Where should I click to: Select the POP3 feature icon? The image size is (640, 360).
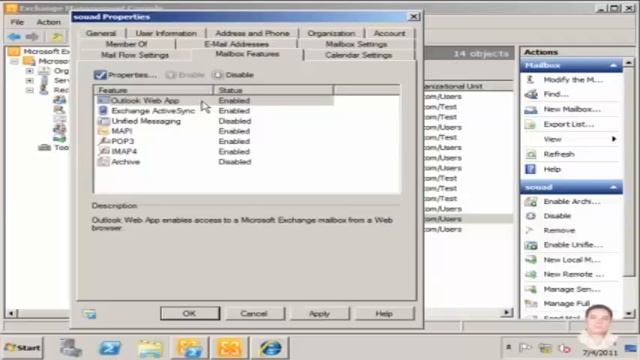pos(103,141)
